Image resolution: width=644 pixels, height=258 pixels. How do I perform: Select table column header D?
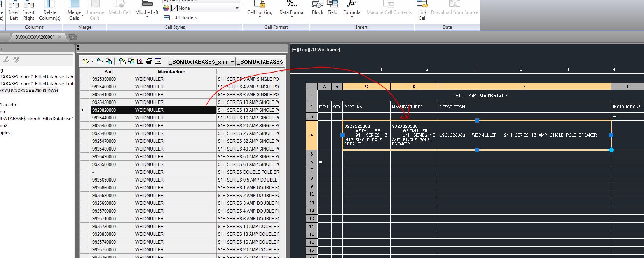pos(414,87)
